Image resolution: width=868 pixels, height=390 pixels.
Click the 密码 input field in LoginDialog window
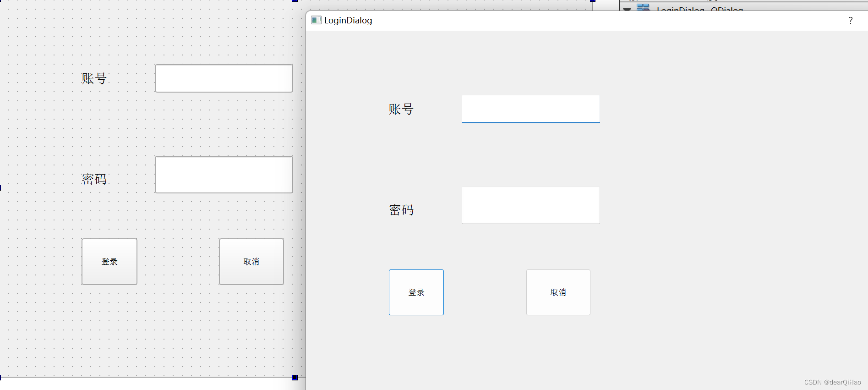[530, 205]
